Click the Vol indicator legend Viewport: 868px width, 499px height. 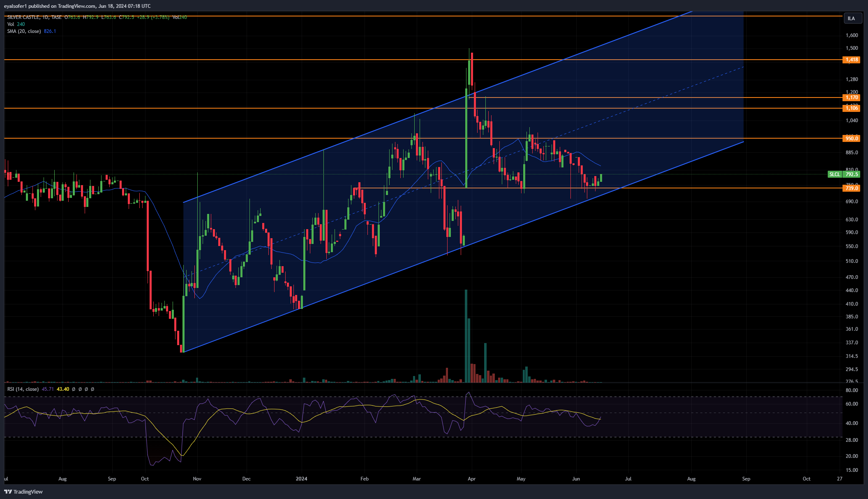pos(11,24)
